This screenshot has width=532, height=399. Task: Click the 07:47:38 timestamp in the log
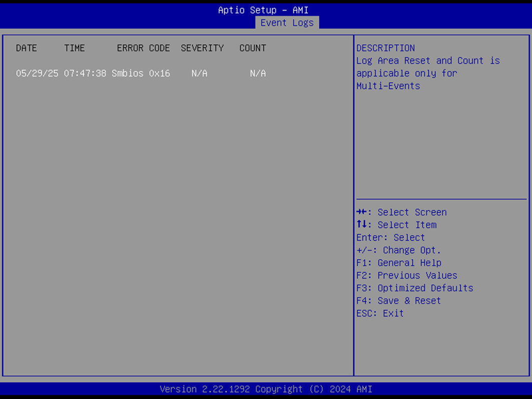[x=85, y=73]
